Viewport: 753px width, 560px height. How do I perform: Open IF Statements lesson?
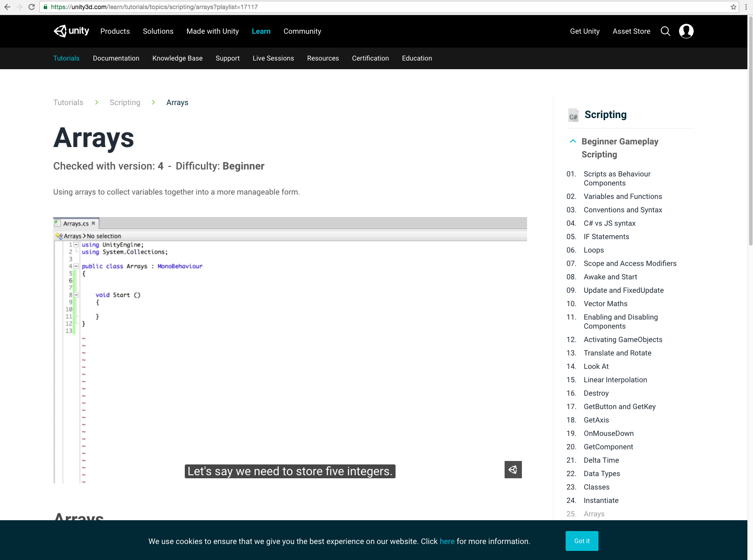(x=606, y=237)
